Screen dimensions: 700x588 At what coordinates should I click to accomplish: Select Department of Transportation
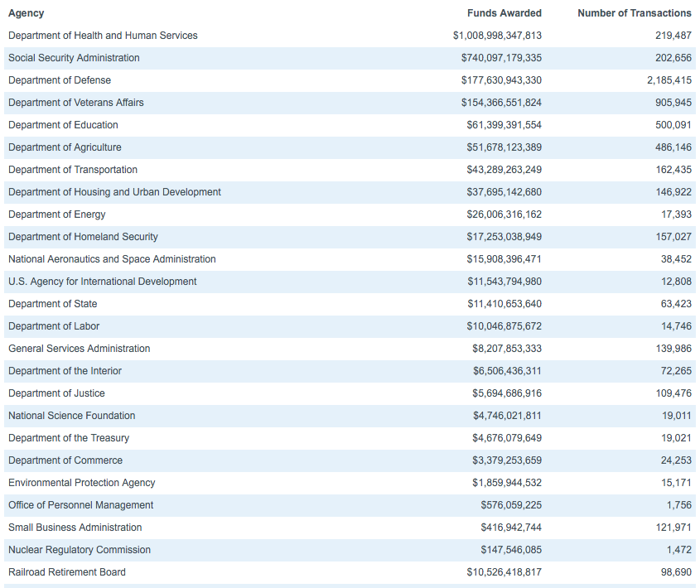click(73, 170)
